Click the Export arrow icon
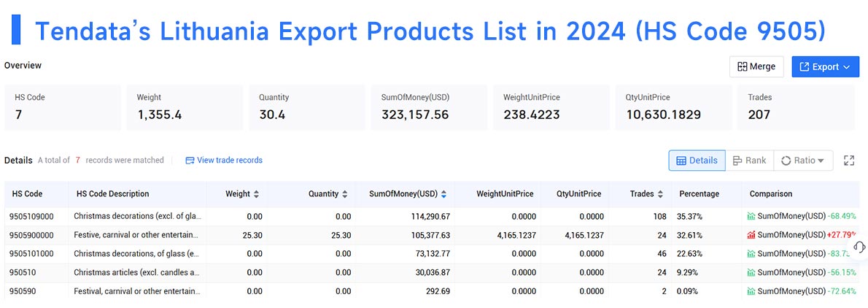The height and width of the screenshot is (308, 868). (806, 66)
